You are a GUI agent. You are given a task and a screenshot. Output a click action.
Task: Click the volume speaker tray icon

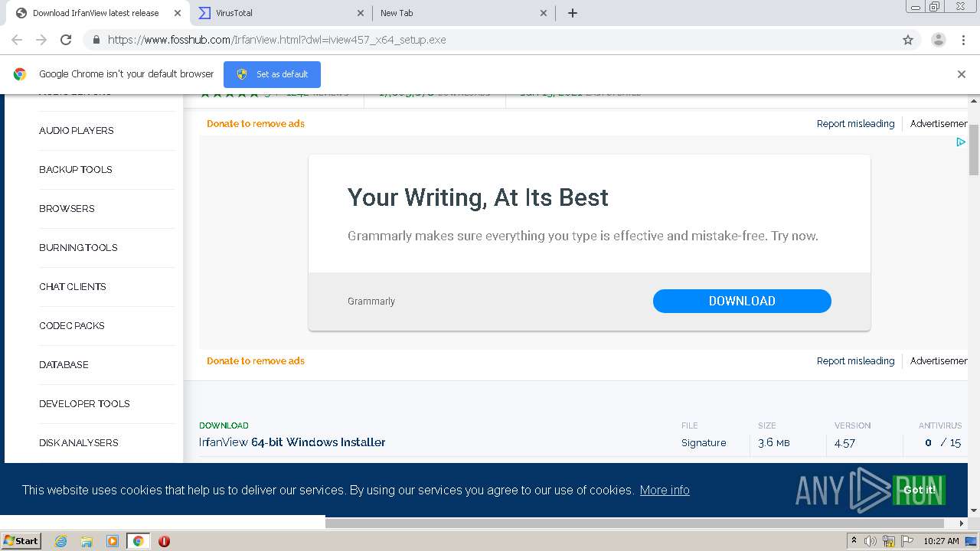click(871, 541)
